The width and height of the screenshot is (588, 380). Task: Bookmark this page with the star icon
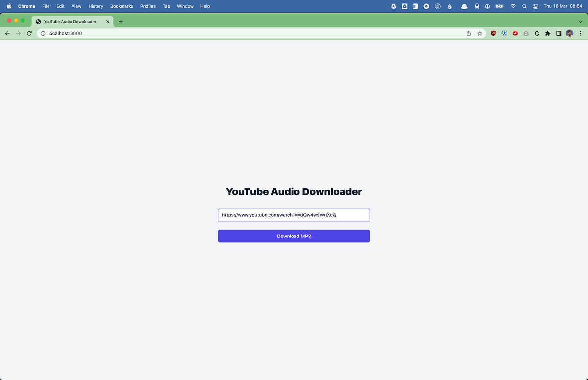click(480, 33)
